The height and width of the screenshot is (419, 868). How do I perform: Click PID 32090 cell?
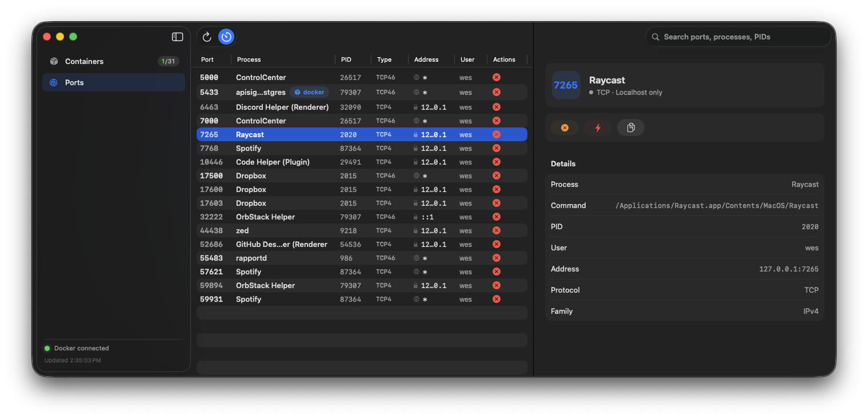click(x=350, y=107)
